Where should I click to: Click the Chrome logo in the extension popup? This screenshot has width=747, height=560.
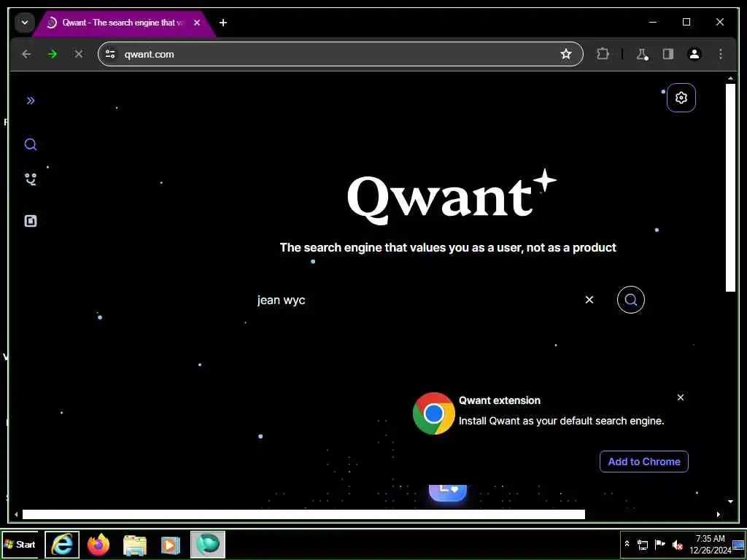pyautogui.click(x=433, y=413)
